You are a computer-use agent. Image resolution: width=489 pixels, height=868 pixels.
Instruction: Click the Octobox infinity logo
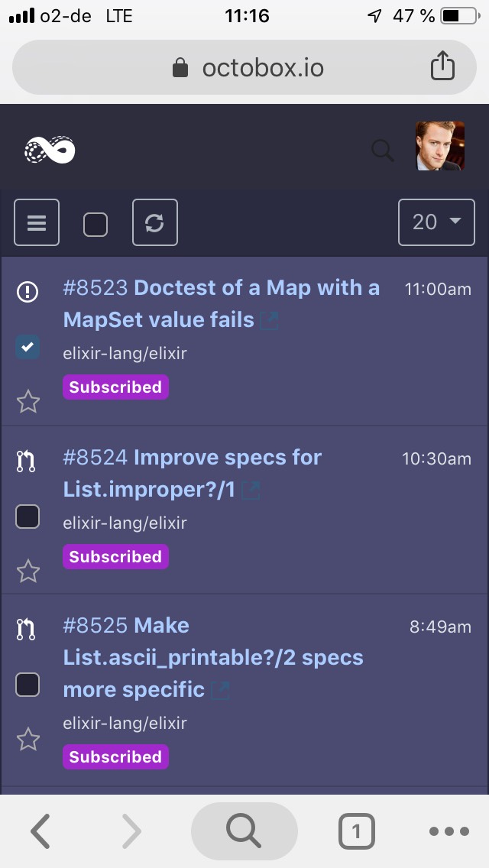tap(49, 150)
